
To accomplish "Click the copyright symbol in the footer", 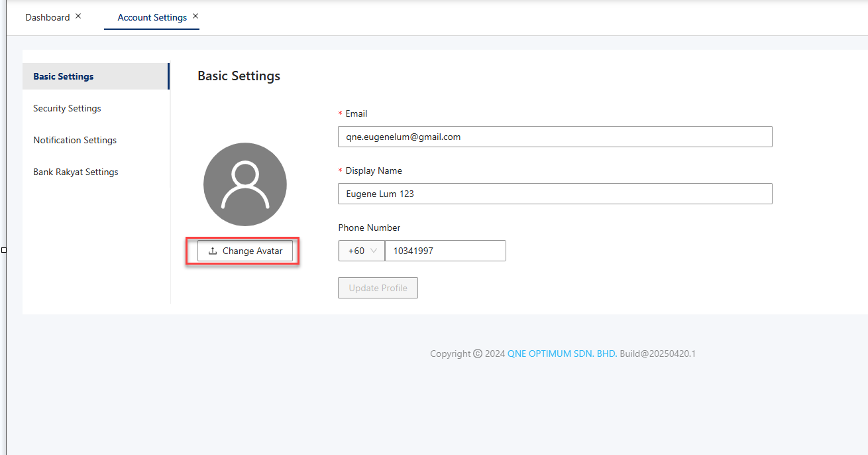I will coord(478,354).
